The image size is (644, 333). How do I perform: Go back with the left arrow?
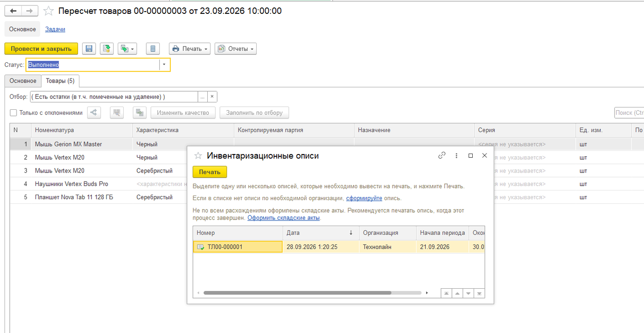click(13, 11)
